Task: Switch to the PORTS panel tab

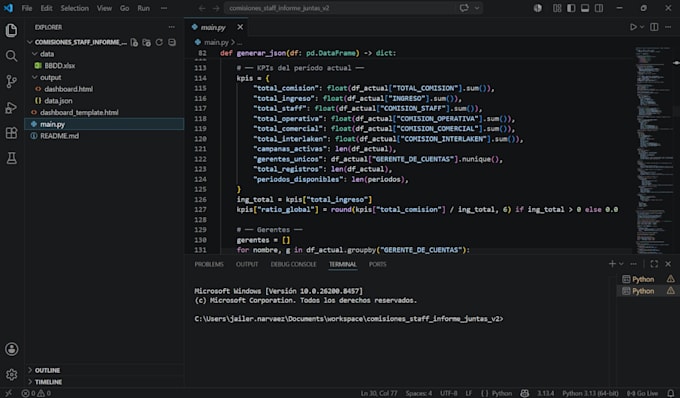Action: pos(378,264)
